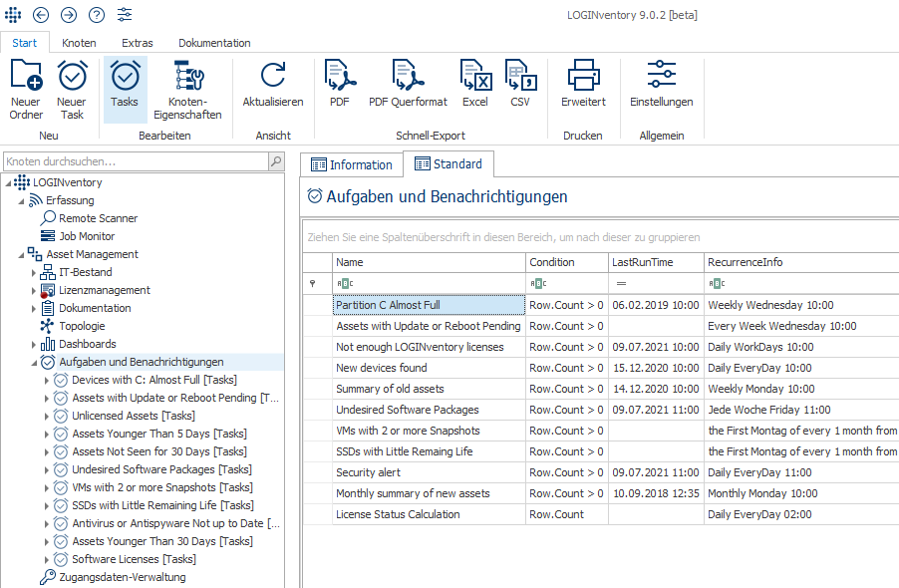Click the search magnifier in the node search box

pos(276,161)
